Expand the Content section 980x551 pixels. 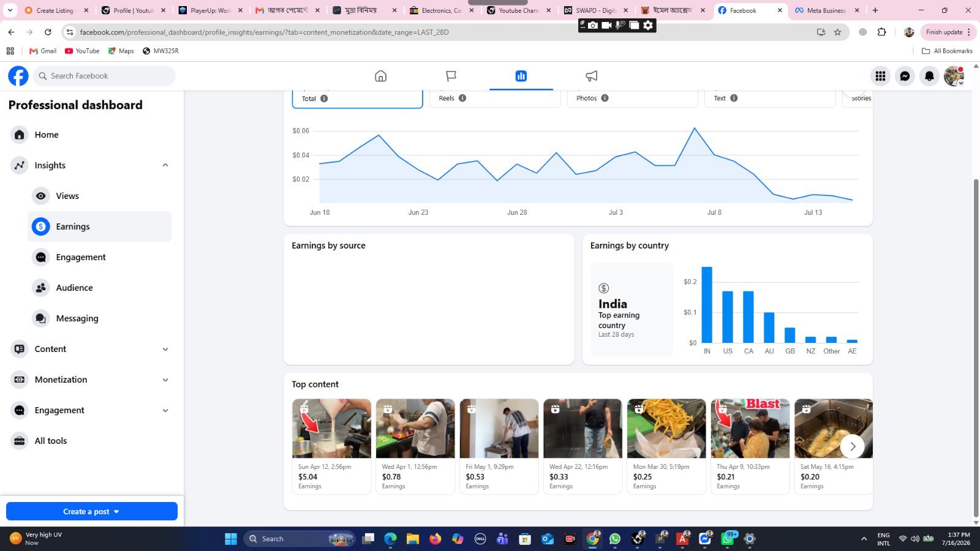(x=165, y=349)
